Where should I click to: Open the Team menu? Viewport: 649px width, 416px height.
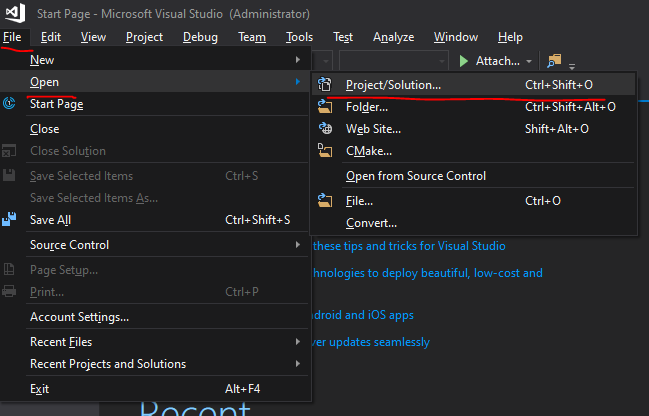tap(252, 37)
